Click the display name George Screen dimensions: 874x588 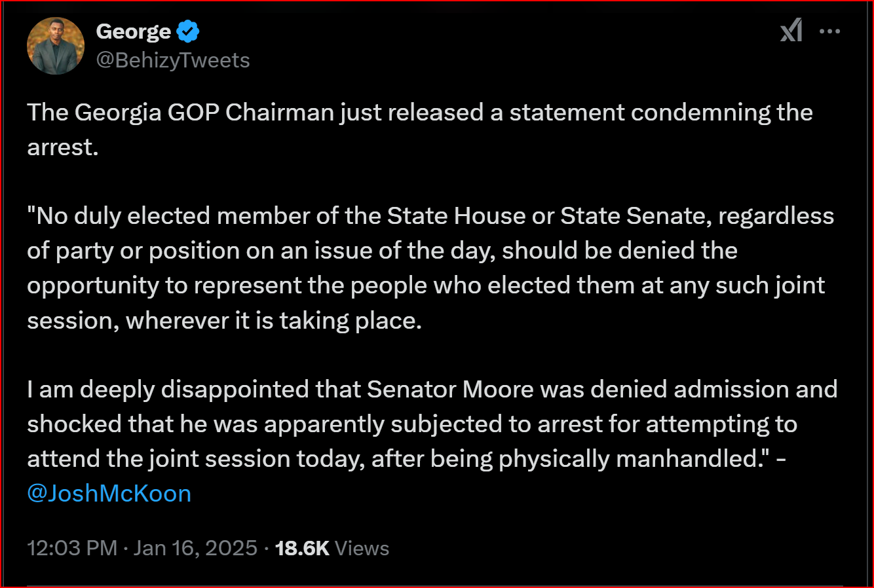click(x=133, y=31)
